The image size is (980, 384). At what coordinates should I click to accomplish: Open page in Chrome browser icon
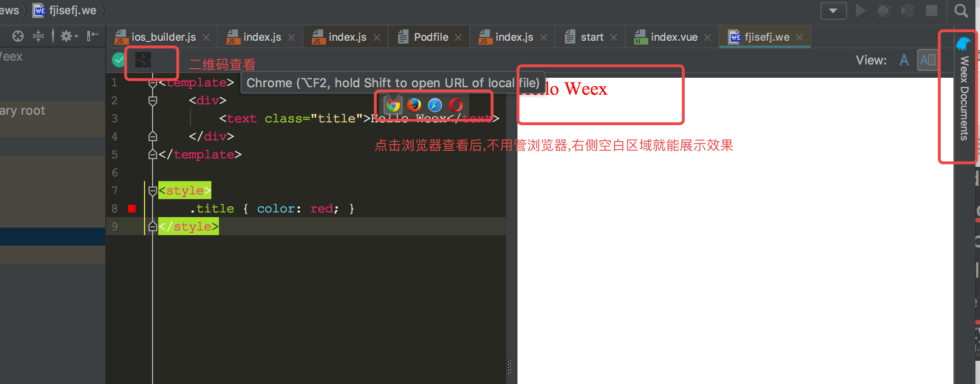coord(393,105)
